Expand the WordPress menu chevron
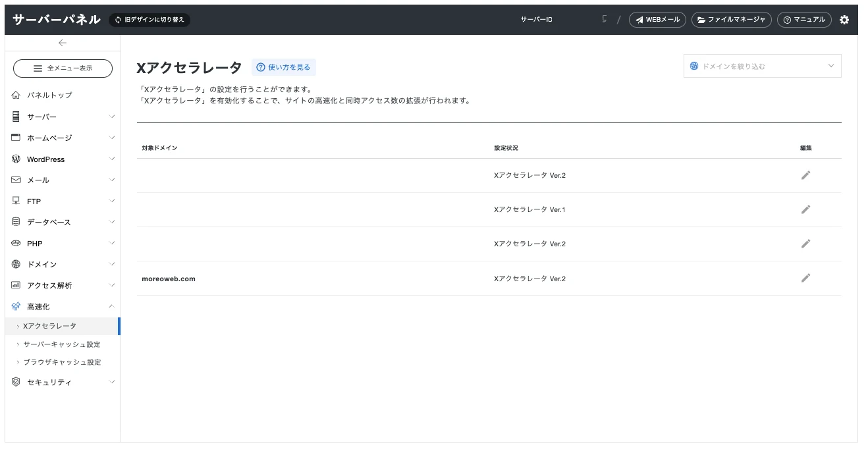Viewport: 868px width, 457px height. (112, 159)
